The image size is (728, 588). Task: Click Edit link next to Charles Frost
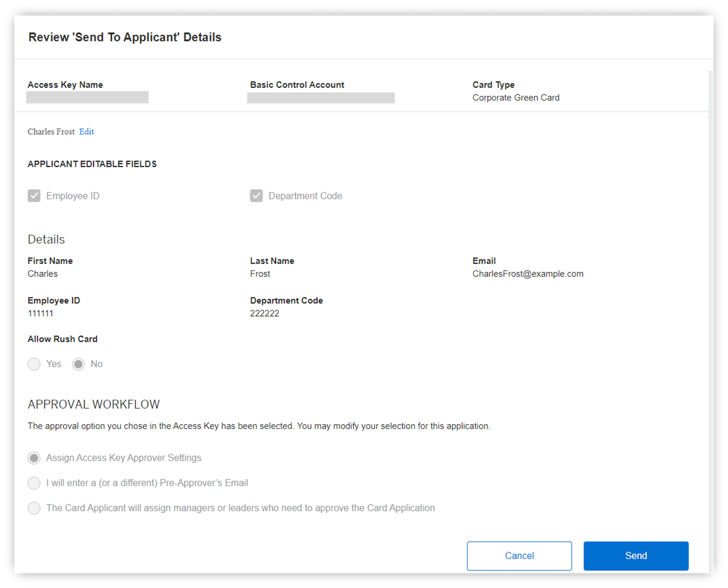click(86, 132)
